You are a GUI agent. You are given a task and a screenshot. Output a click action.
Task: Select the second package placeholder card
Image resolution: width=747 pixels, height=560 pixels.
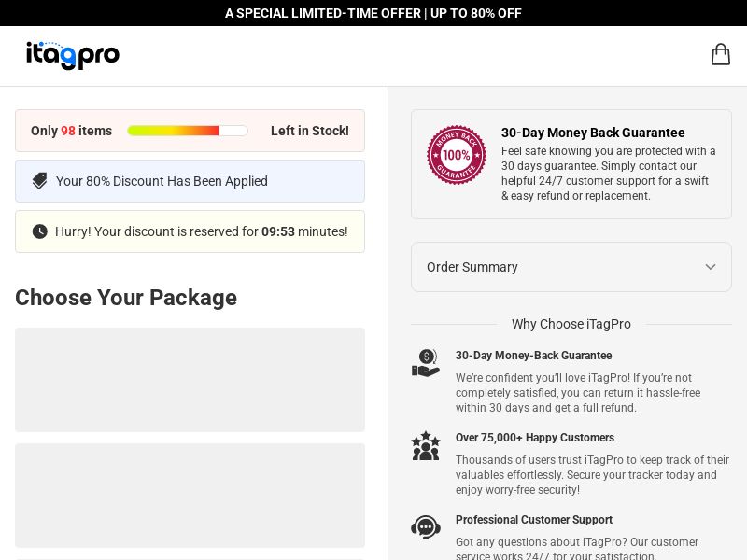pos(190,496)
